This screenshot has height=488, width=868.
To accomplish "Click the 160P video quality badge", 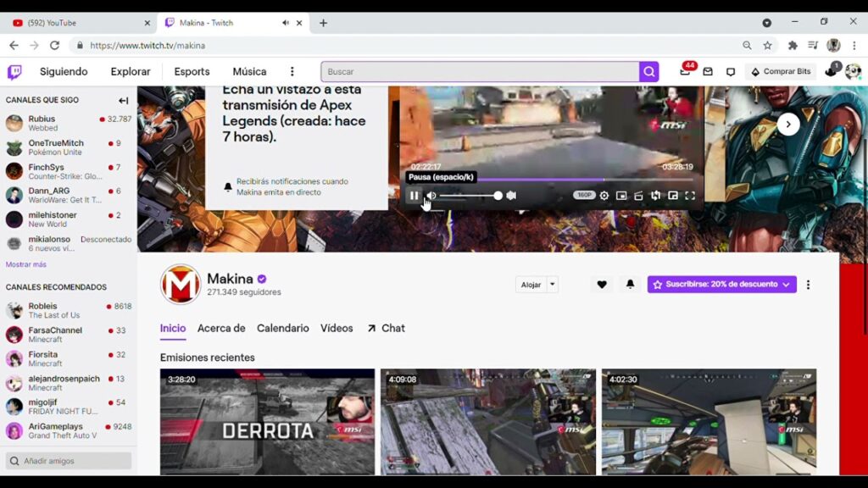I will point(584,195).
